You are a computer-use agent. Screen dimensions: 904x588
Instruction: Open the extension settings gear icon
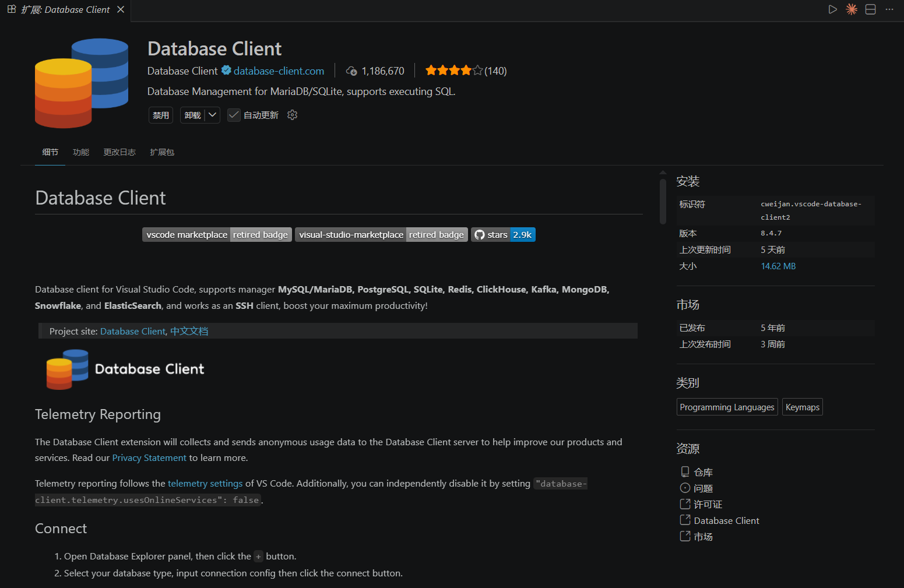[x=293, y=115]
